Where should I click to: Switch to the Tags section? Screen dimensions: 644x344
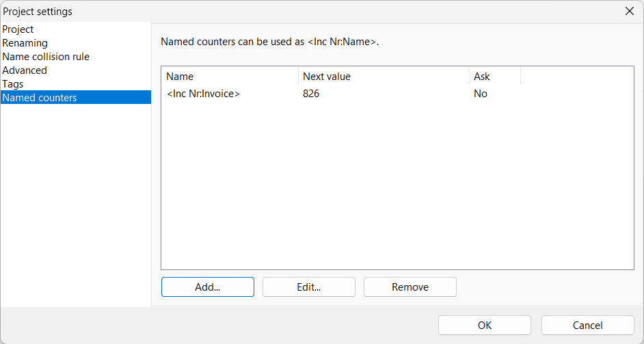click(x=76, y=83)
